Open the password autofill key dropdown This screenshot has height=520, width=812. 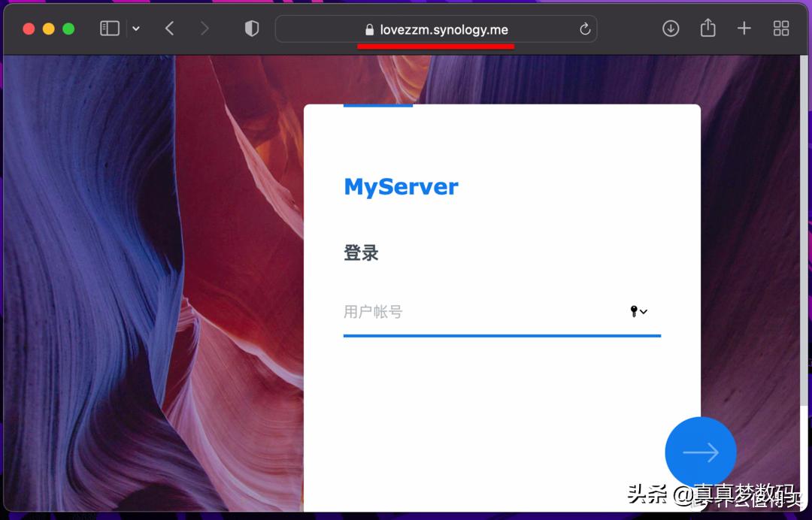(x=638, y=312)
